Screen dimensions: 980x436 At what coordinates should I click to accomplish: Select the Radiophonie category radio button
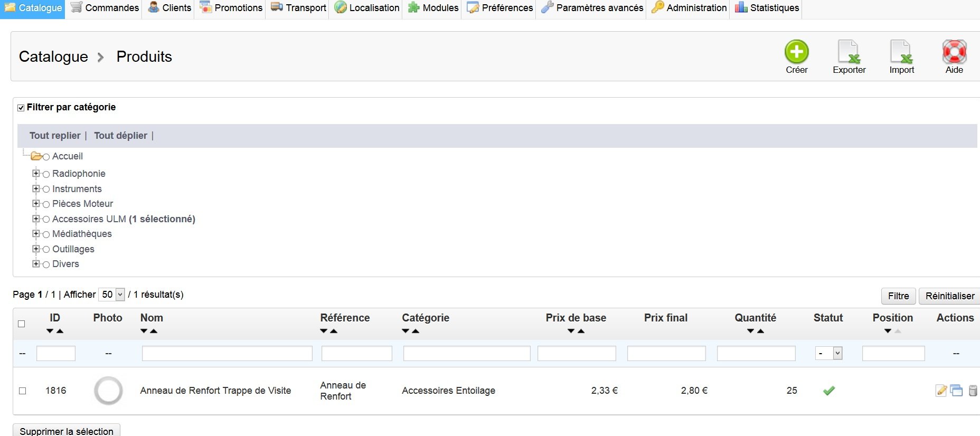pyautogui.click(x=46, y=174)
